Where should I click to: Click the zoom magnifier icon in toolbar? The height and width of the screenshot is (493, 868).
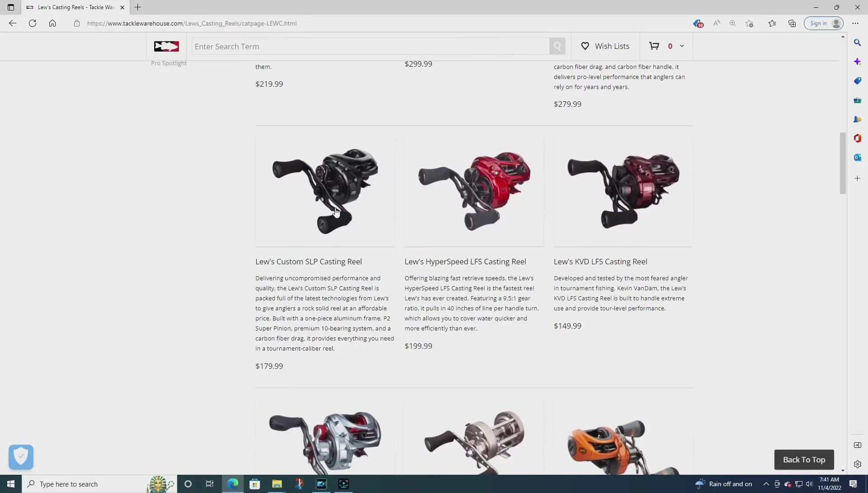[x=733, y=23]
